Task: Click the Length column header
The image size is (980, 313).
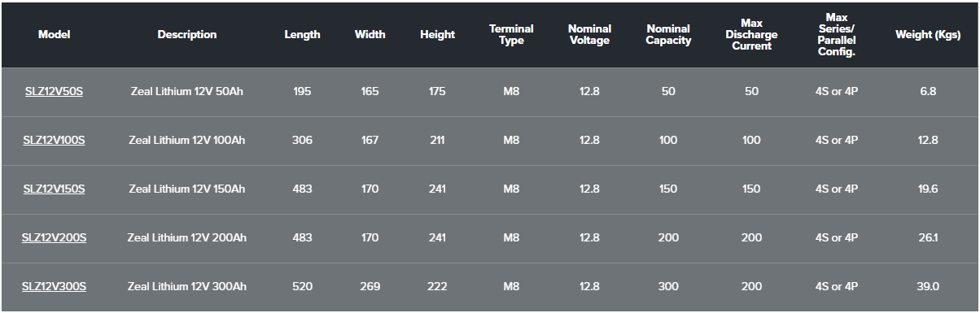Action: [302, 35]
